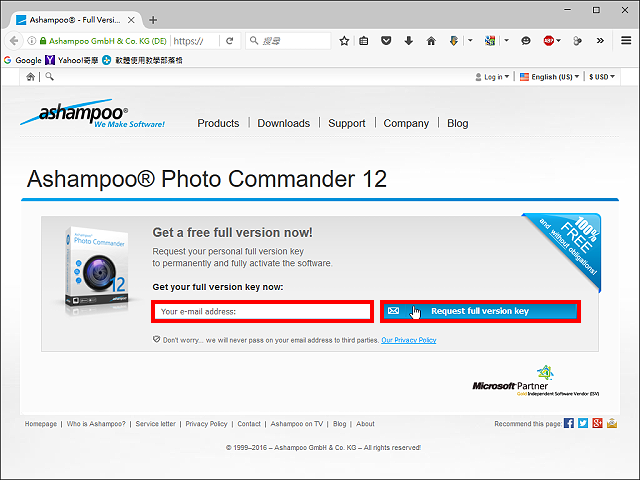Click the green padlock security icon
This screenshot has height=480, width=640.
pyautogui.click(x=43, y=41)
